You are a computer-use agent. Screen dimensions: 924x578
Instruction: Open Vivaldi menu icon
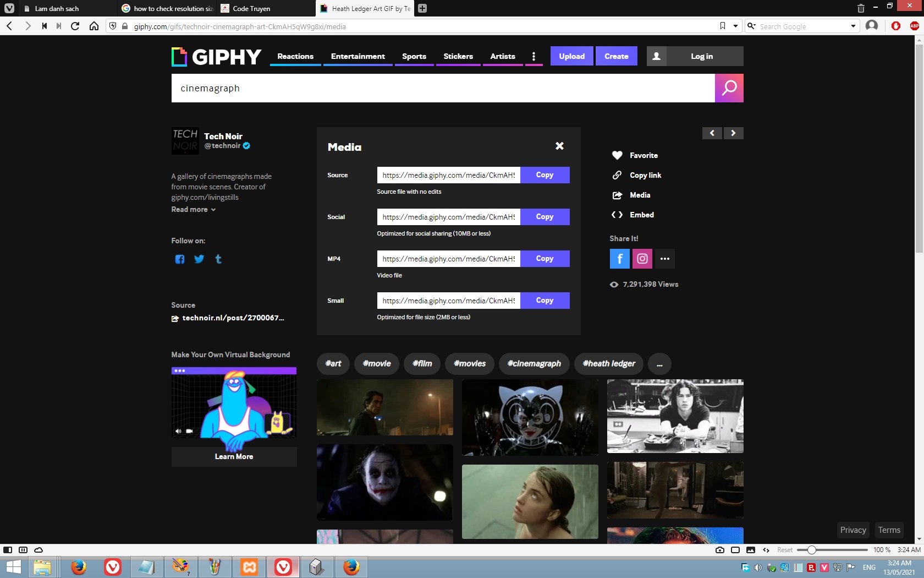click(9, 8)
